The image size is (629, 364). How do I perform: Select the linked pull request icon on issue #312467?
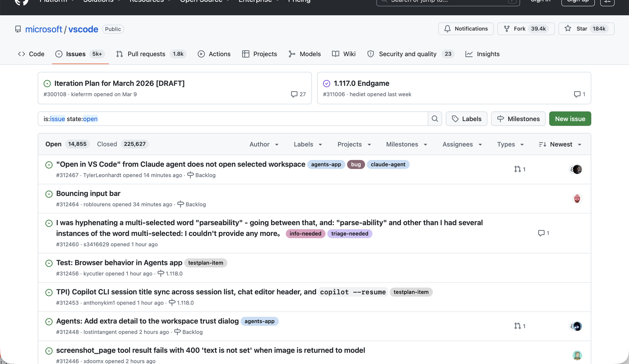(517, 169)
